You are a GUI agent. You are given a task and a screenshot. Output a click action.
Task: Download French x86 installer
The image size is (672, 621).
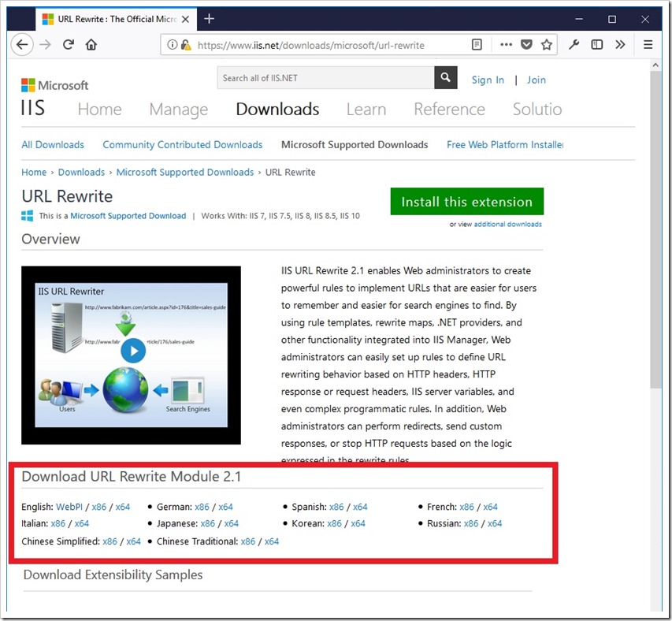click(x=466, y=507)
